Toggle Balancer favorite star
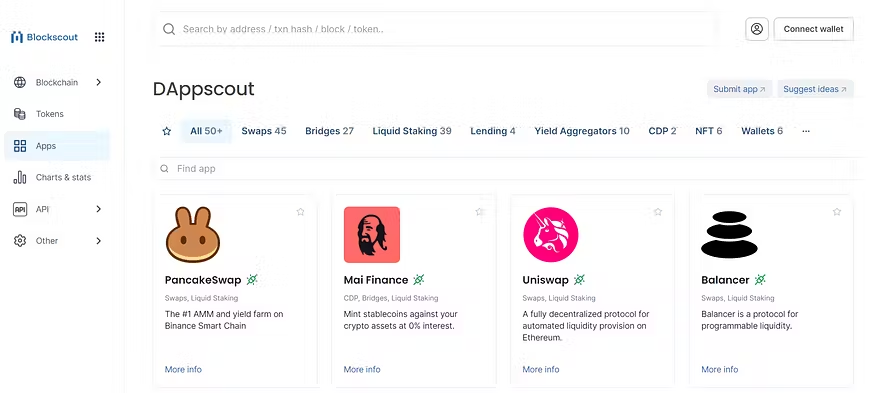 tap(836, 212)
